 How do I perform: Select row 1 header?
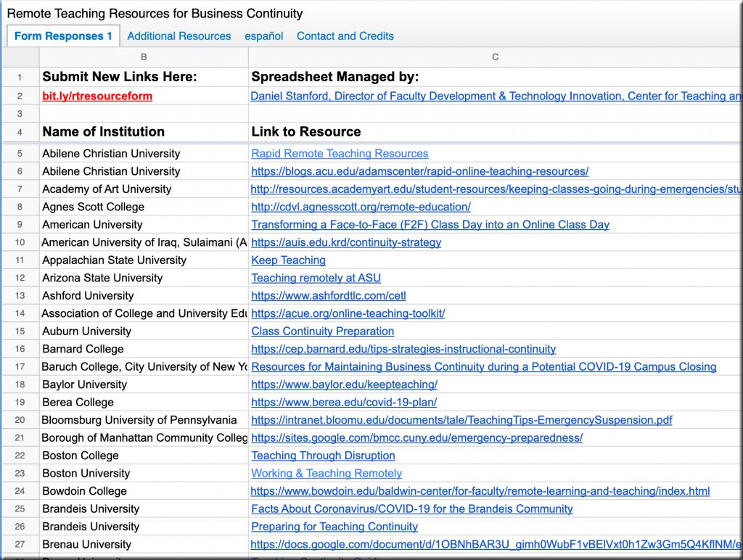tap(20, 77)
